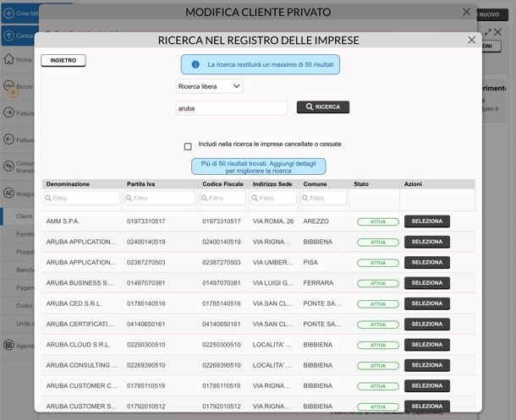
Task: Select Fornitori in the background sidebar
Action: click(x=25, y=234)
